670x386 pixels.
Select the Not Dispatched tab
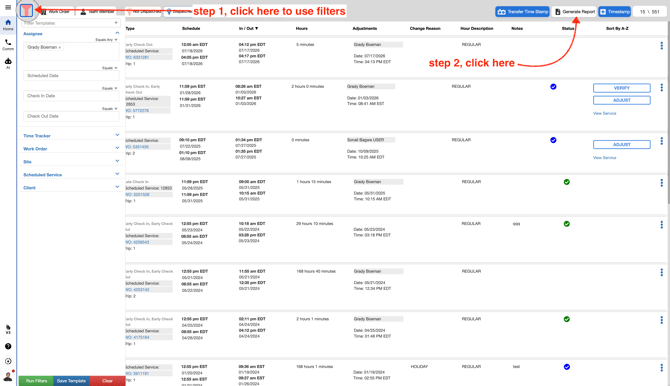click(x=143, y=12)
